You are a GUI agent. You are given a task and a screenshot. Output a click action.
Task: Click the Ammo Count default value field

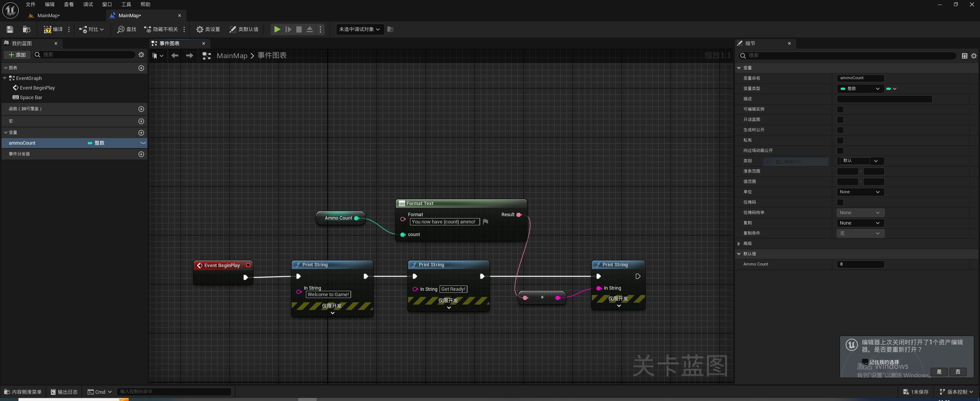click(x=860, y=264)
